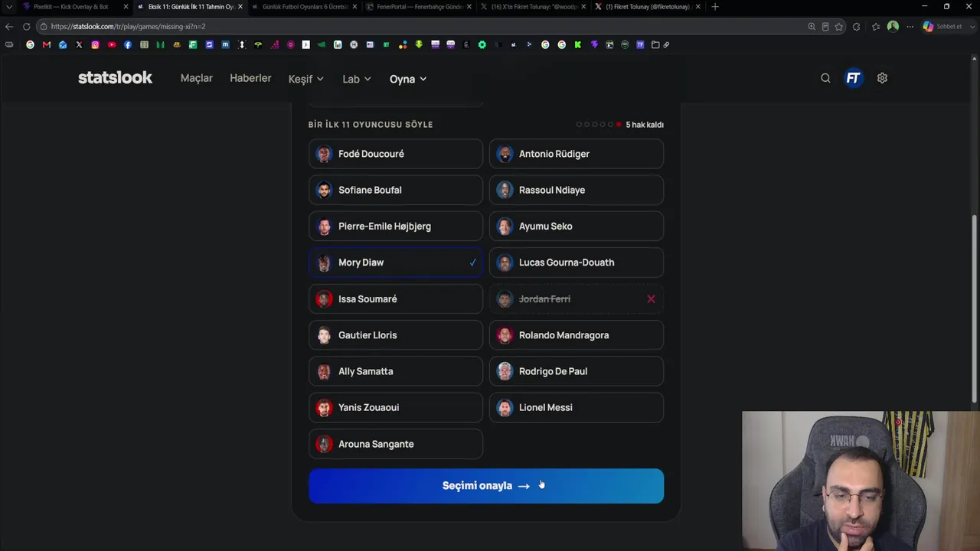View site info lock icon in address bar

click(44, 26)
